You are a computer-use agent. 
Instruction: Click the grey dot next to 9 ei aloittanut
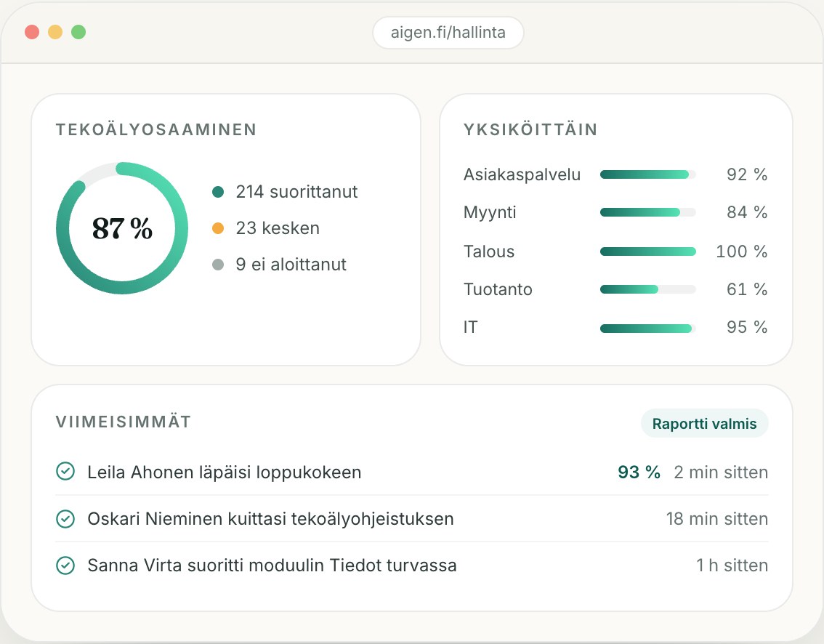pyautogui.click(x=218, y=265)
